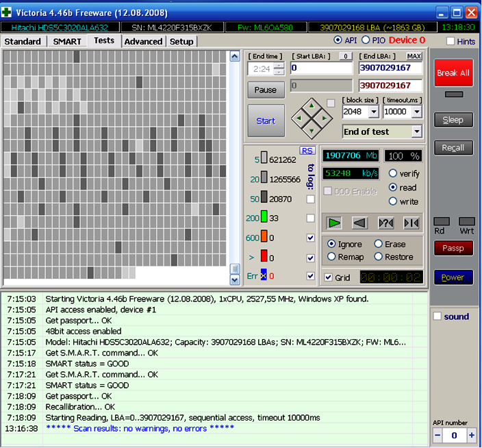Click the forward sequential scan play icon
Image resolution: width=482 pixels, height=448 pixels.
(333, 223)
